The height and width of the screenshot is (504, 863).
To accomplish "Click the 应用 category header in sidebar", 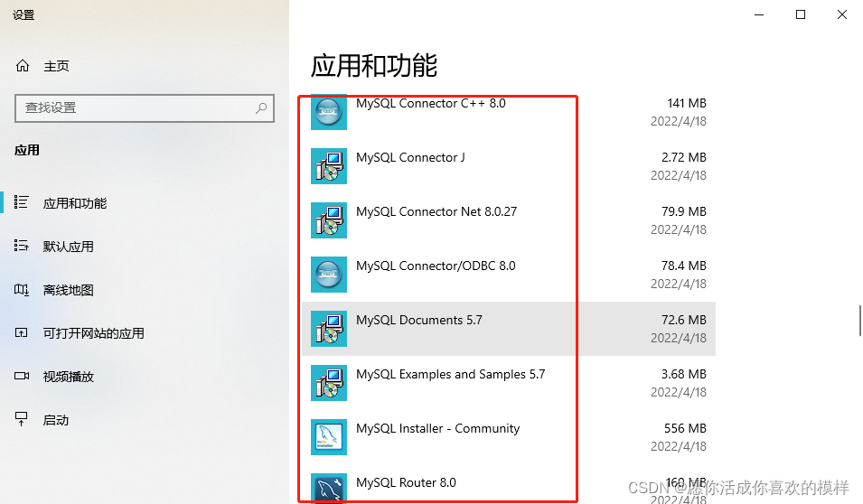I will tap(27, 150).
